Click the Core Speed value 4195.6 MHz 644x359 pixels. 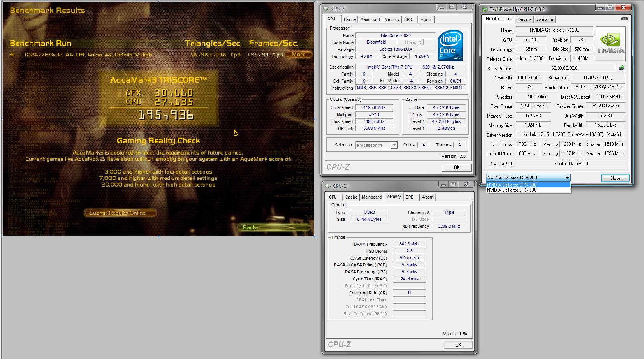(374, 107)
